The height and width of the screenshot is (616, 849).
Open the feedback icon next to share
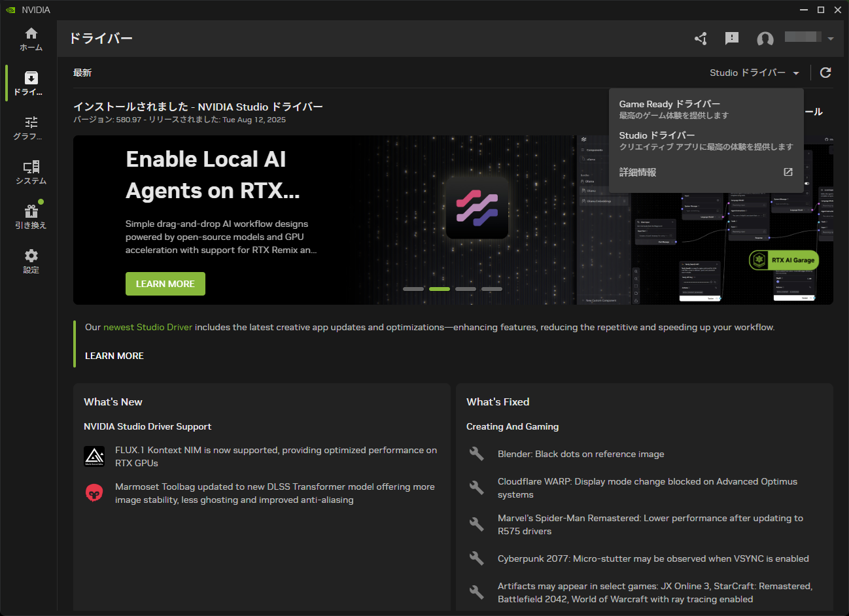(x=732, y=38)
